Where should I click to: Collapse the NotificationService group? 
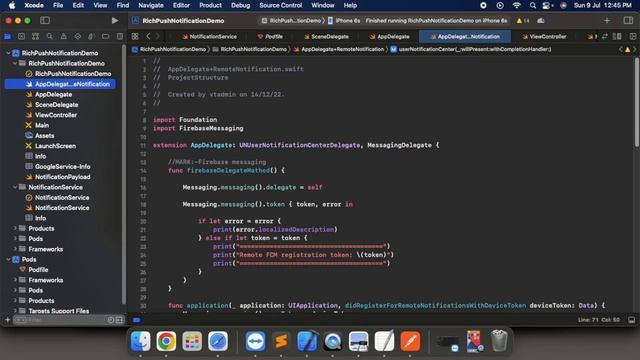(x=15, y=187)
